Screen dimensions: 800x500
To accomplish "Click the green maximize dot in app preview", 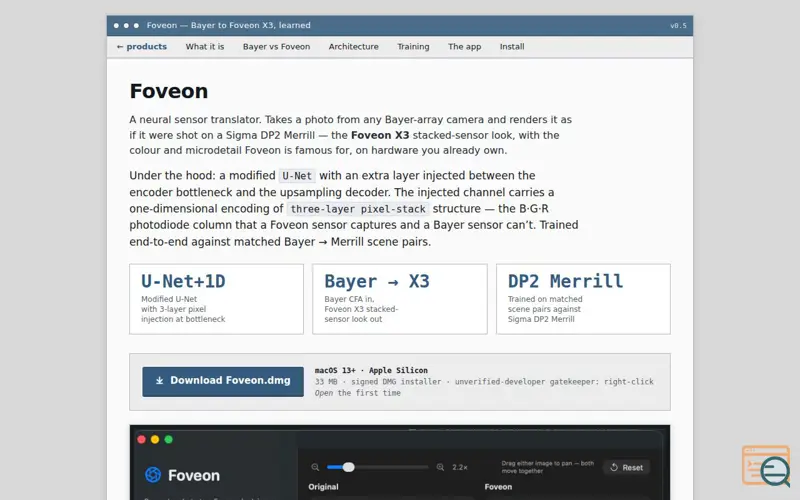I will point(168,439).
